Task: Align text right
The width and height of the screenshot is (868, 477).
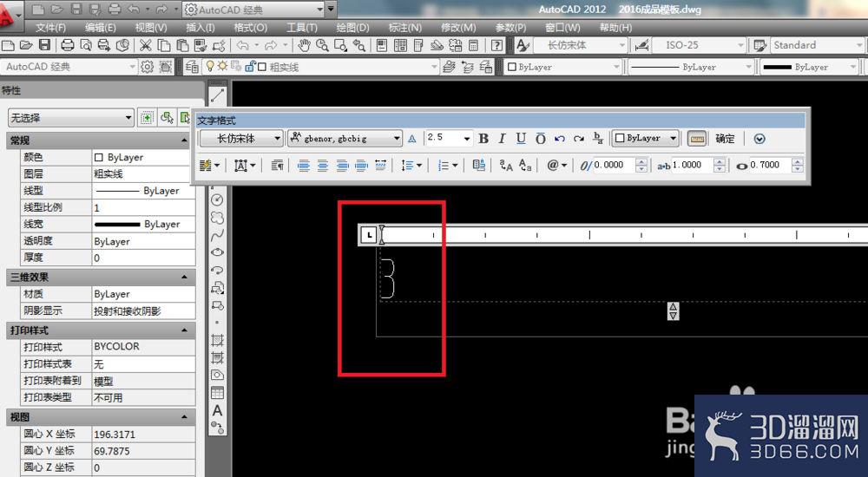Action: coord(342,165)
